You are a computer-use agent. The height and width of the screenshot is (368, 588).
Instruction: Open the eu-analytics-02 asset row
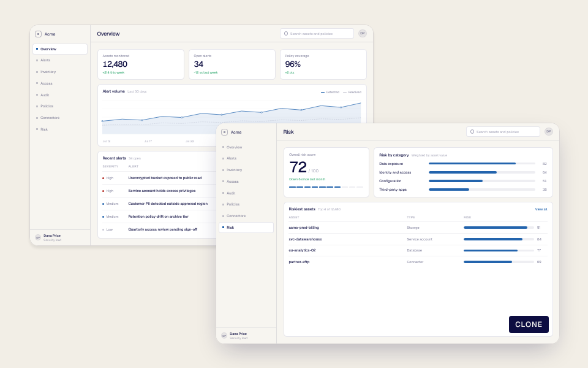(x=418, y=250)
